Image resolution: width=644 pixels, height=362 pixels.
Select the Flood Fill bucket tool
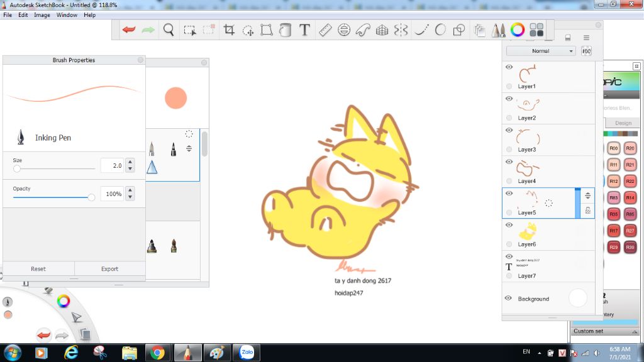[x=285, y=30]
